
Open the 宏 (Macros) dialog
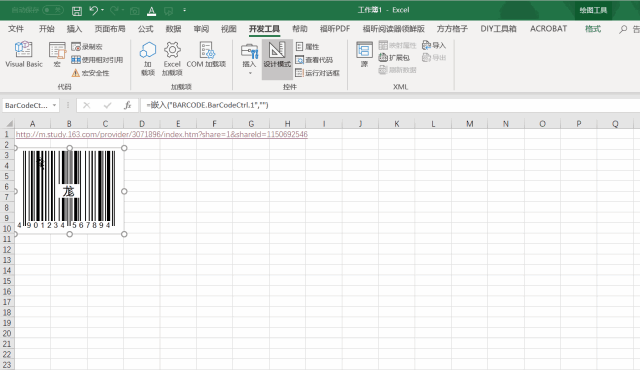[57, 55]
